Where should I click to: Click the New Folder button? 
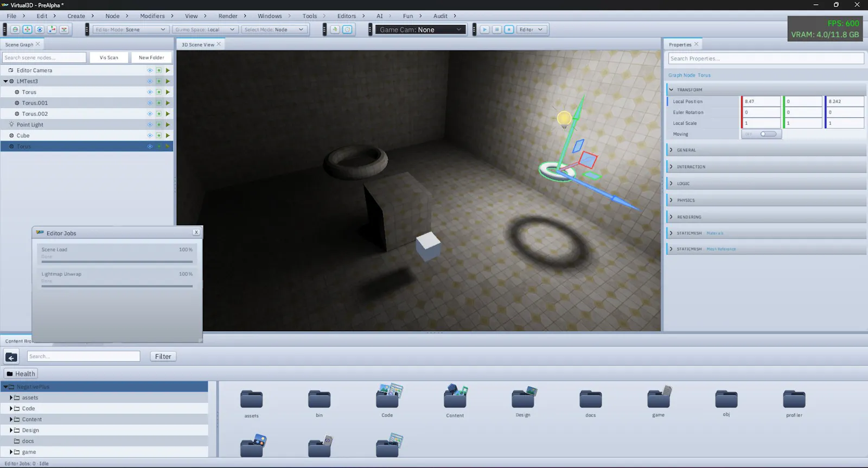pos(151,58)
